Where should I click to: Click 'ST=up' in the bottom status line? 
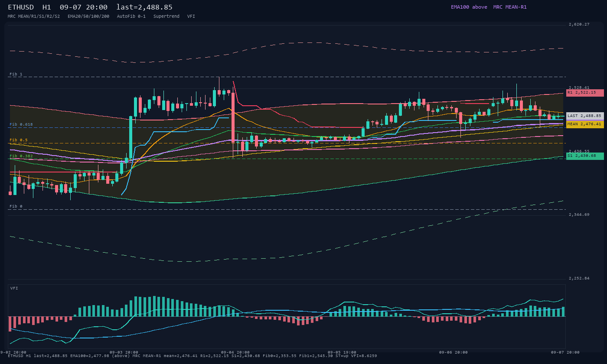pos(342,356)
